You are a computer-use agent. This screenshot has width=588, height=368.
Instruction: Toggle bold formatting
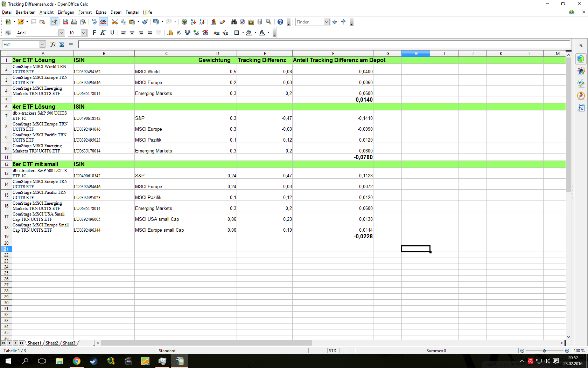94,33
